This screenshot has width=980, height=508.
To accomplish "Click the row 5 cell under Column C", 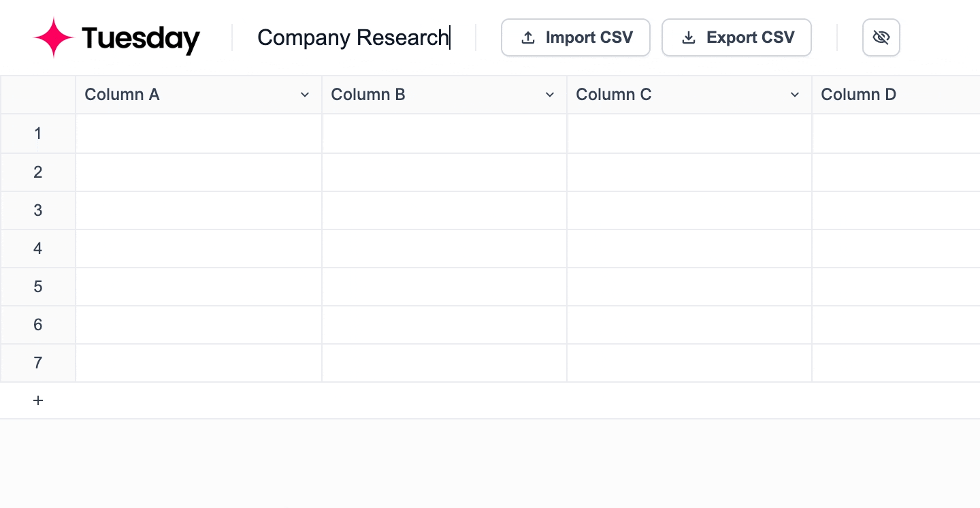I will coord(689,287).
